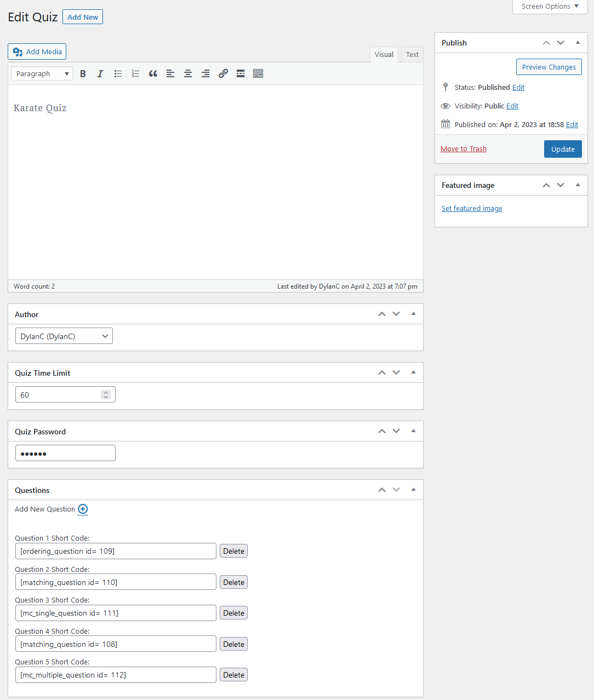Expand the Screen Options panel
Image resolution: width=594 pixels, height=700 pixels.
(550, 7)
